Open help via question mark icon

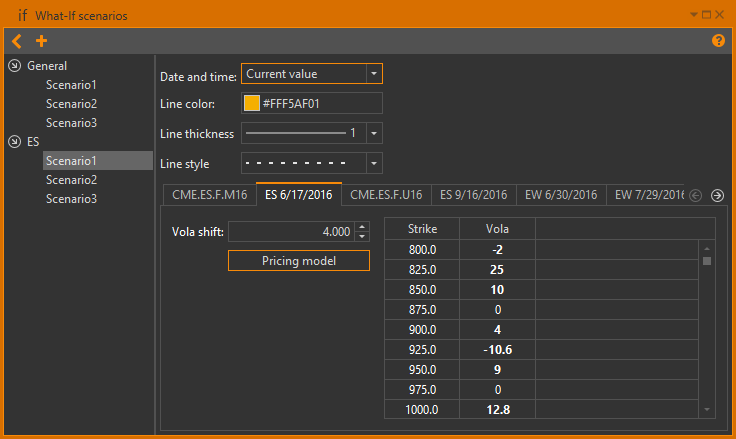pos(718,41)
